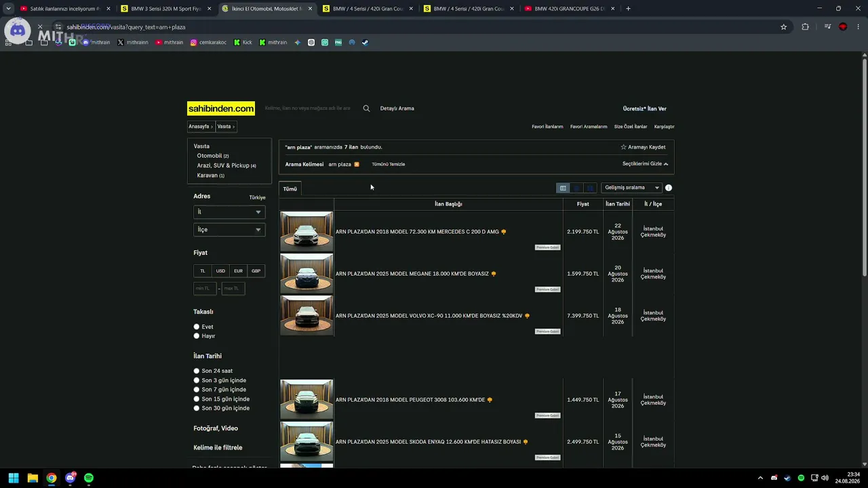Select the Son 15 gün içinde option
The height and width of the screenshot is (488, 868).
(x=197, y=399)
